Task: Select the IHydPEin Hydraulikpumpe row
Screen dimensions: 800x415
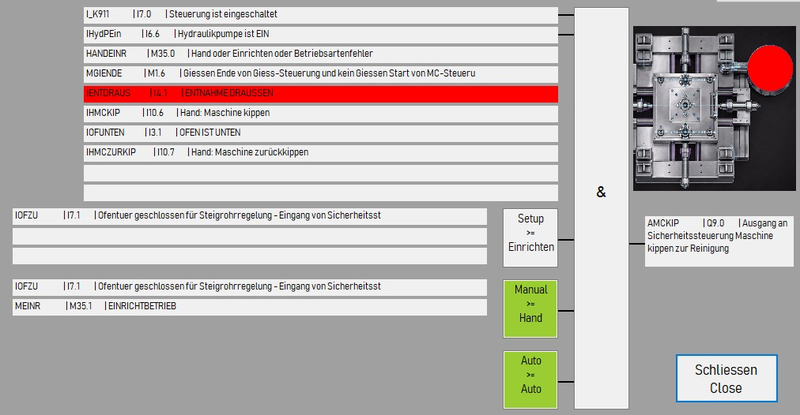Action: 320,34
